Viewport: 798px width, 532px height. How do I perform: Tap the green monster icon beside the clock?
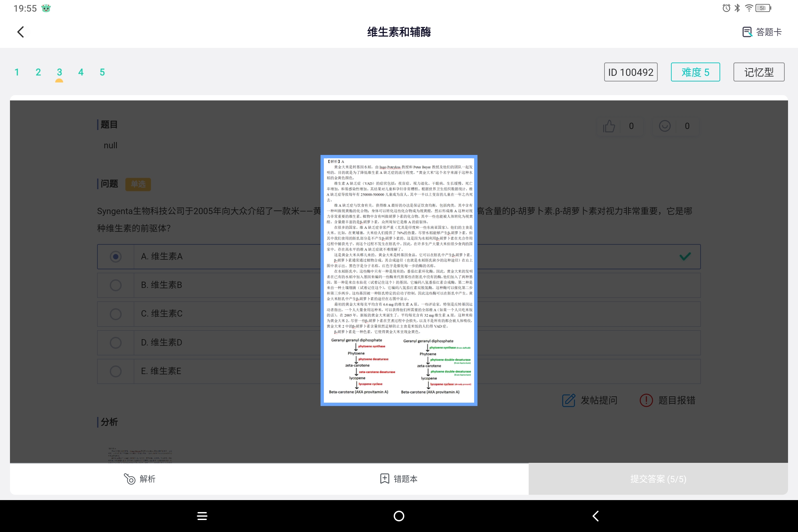(46, 8)
